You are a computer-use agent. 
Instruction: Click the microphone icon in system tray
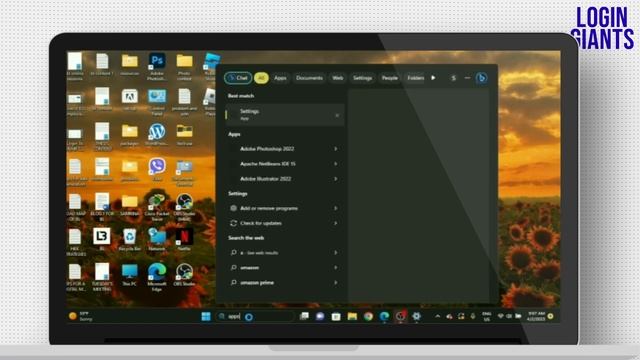coord(473,316)
